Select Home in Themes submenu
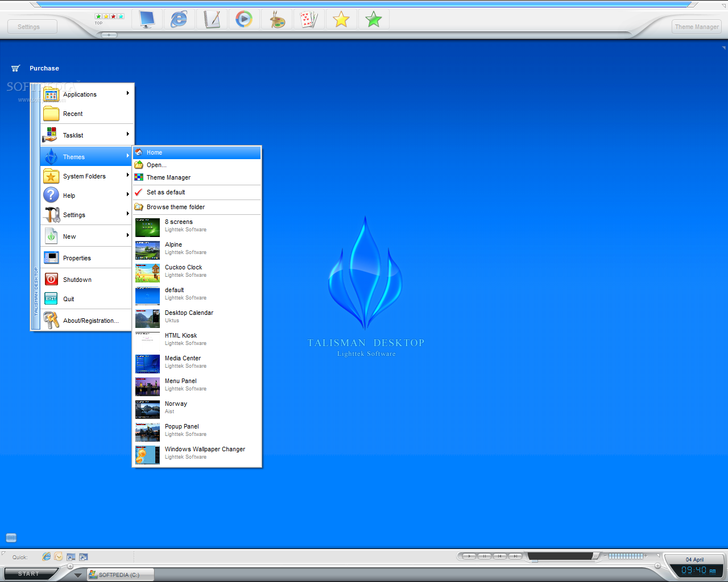728x582 pixels. click(x=197, y=152)
